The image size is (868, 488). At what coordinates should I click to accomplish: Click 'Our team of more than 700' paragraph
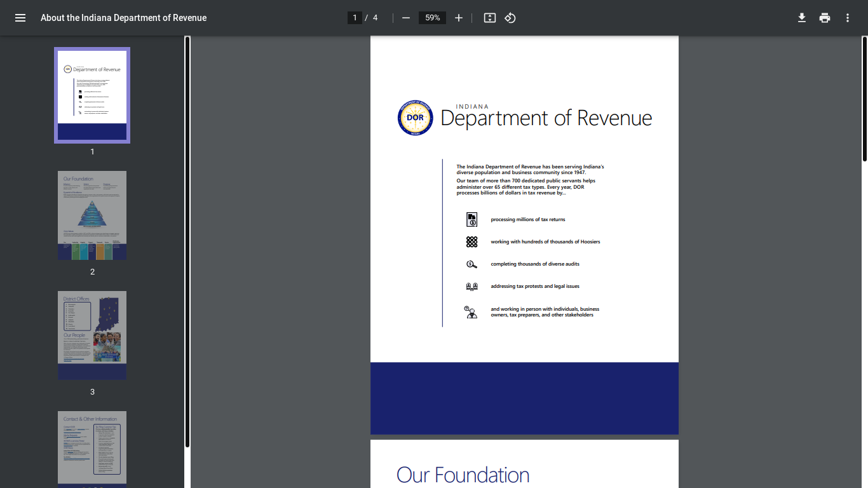point(526,187)
